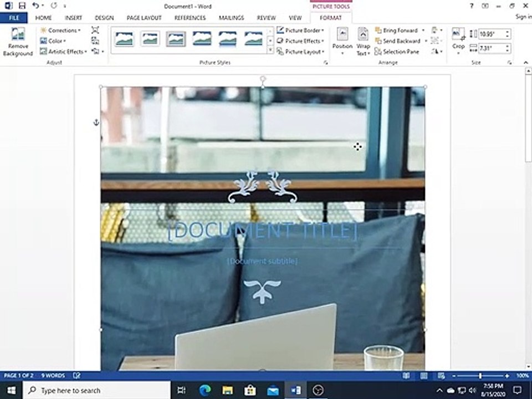Screen dimensions: 532x399
Task: Click the Remove Background button
Action: 18,42
